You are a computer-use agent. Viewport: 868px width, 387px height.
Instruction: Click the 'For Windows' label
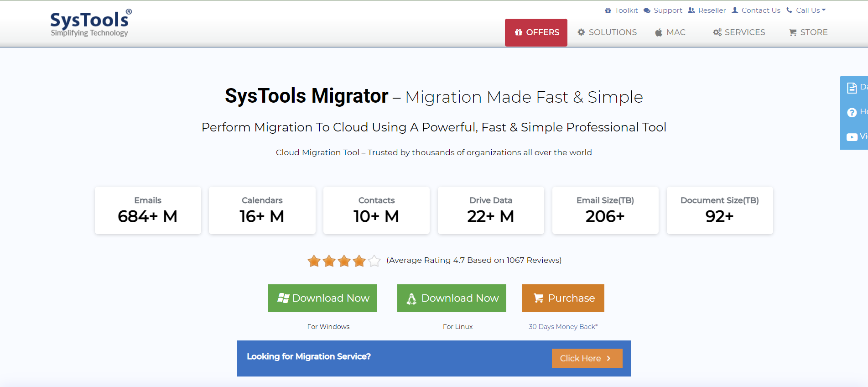[328, 327]
